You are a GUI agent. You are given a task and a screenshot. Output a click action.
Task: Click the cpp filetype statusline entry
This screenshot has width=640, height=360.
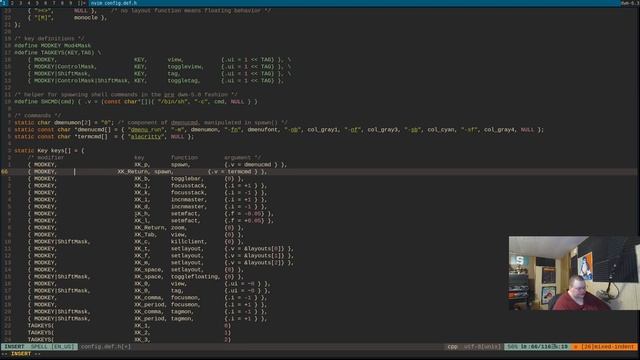pos(452,347)
